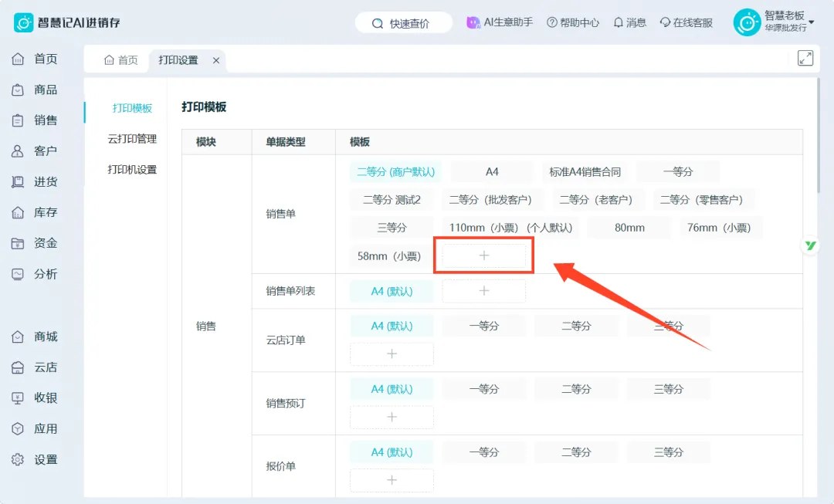Open 云店 in the left sidebar

pyautogui.click(x=35, y=367)
